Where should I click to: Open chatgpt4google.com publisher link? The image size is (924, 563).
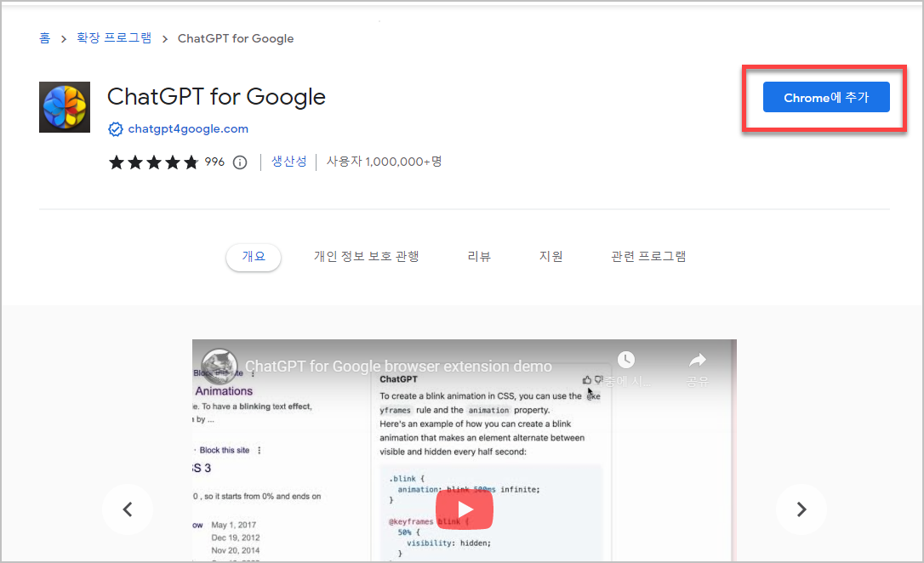click(x=188, y=128)
